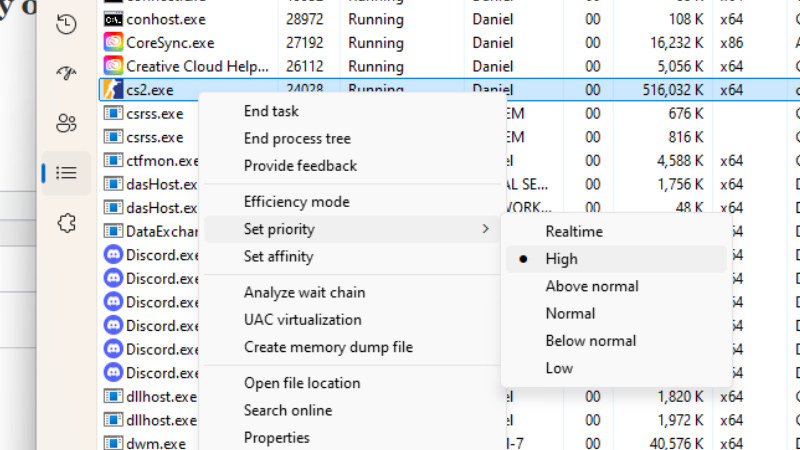Click the 1,756 K memory value
Screen dimensions: 800x450
pos(681,184)
